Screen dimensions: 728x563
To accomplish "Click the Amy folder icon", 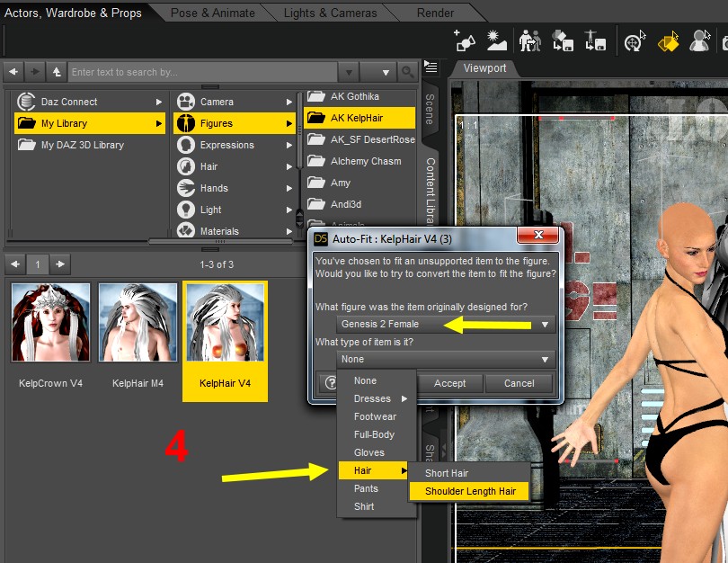I will pos(316,183).
